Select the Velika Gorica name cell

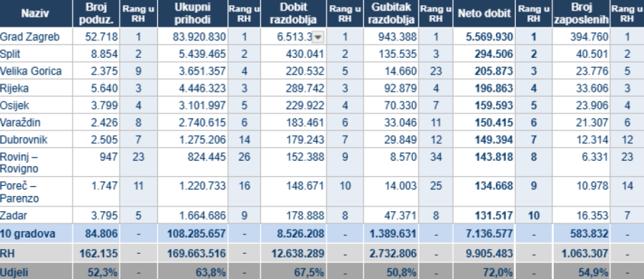[36, 71]
